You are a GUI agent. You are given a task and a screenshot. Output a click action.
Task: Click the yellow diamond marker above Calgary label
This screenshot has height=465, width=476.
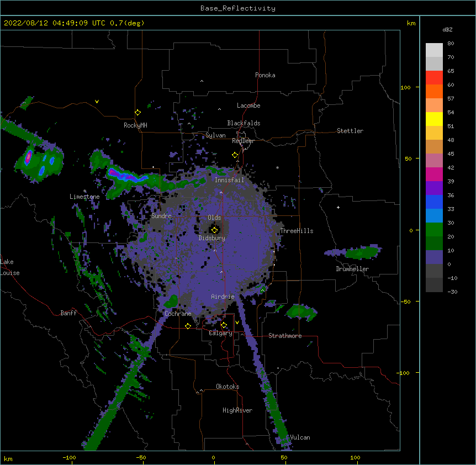[x=224, y=325]
